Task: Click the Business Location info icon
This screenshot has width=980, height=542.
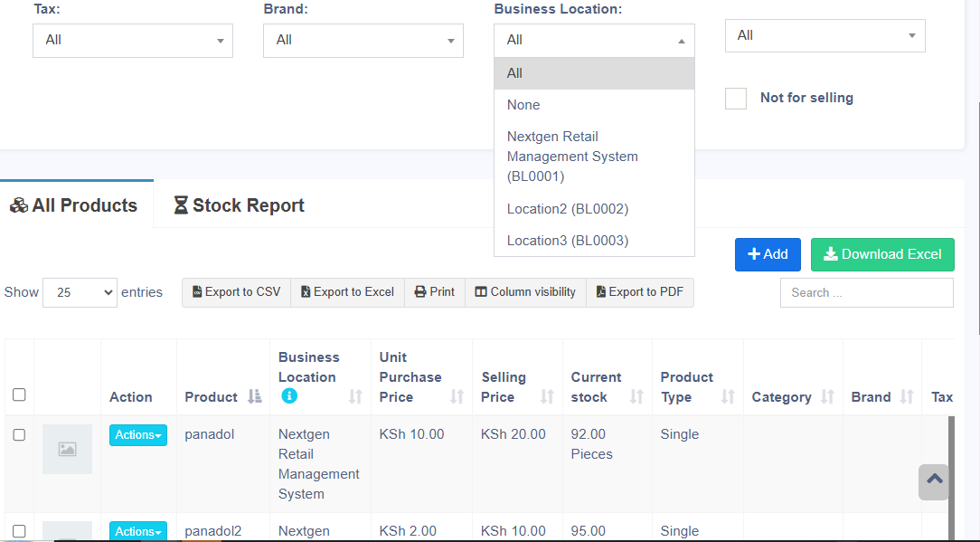Action: tap(288, 395)
